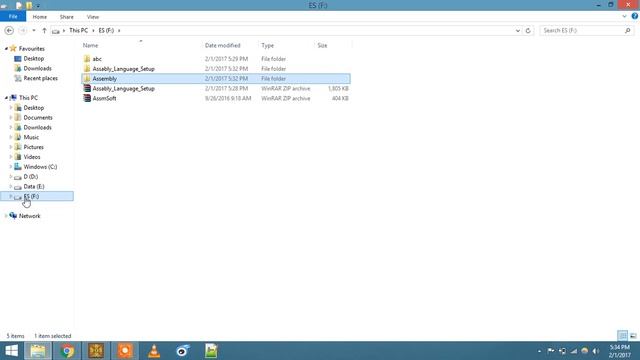Viewport: 640px width, 360px height.
Task: Click the Properties quick access icon
Action: point(19,6)
